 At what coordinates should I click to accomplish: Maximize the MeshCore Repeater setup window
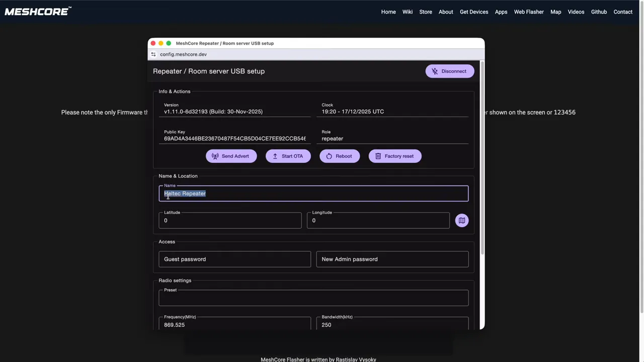[169, 43]
